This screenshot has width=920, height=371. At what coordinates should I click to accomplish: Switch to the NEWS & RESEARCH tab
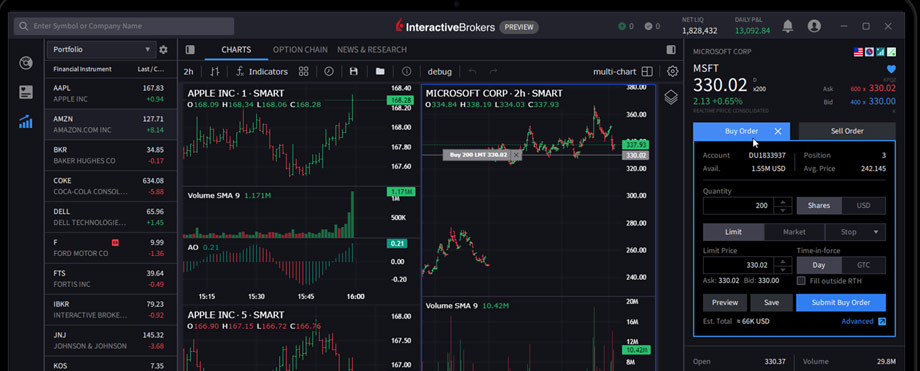tap(371, 50)
